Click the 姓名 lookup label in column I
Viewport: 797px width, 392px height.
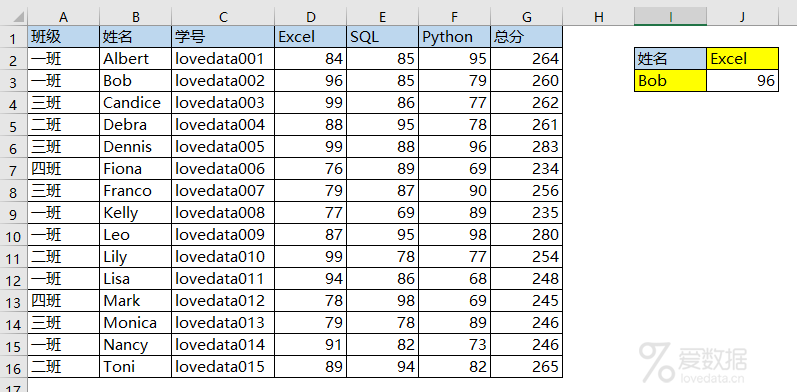670,59
